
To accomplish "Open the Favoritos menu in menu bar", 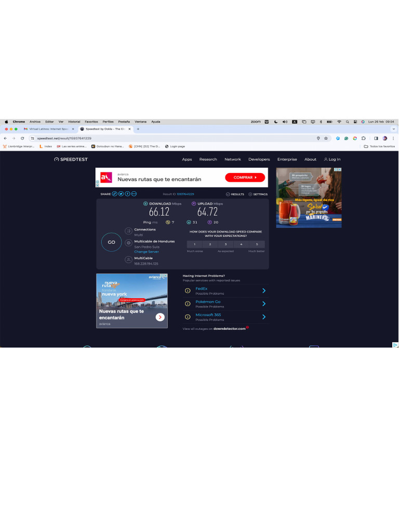I will point(91,122).
